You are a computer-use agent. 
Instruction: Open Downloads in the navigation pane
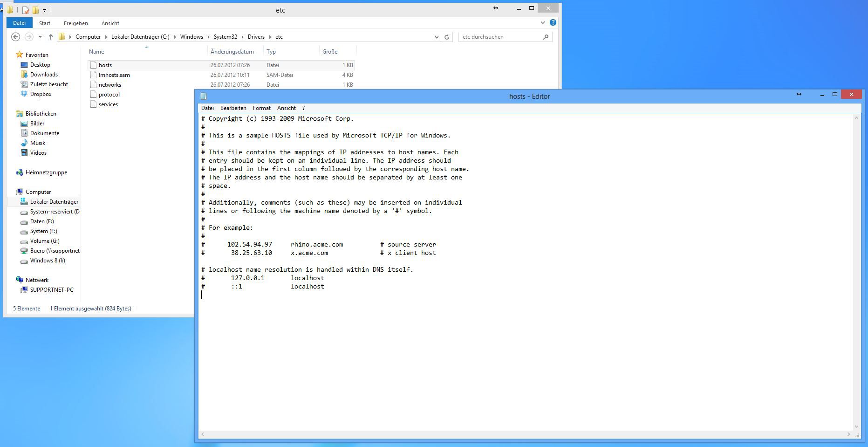[44, 75]
